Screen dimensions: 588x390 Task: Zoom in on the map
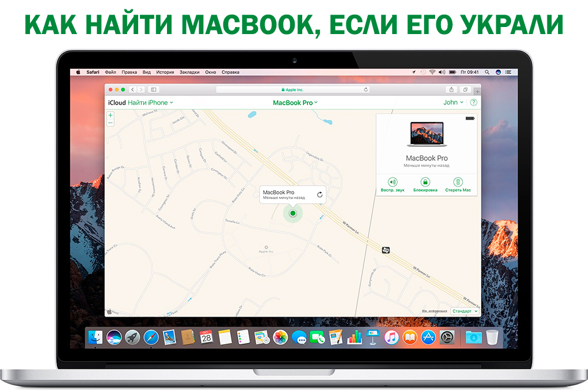click(x=111, y=115)
